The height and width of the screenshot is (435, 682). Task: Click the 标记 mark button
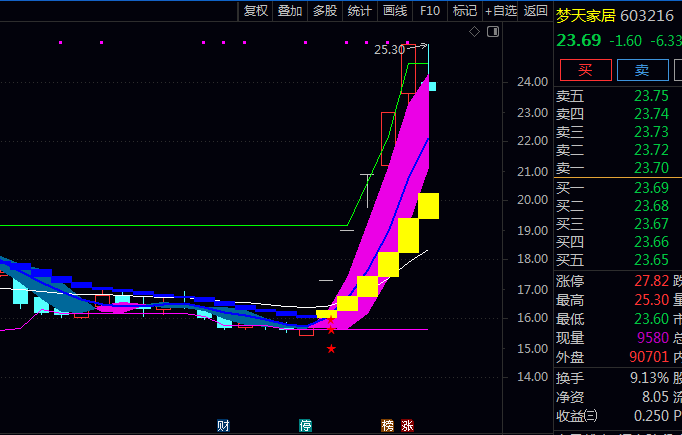pyautogui.click(x=464, y=11)
